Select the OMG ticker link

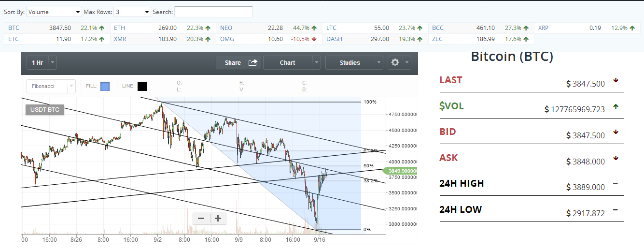[226, 39]
